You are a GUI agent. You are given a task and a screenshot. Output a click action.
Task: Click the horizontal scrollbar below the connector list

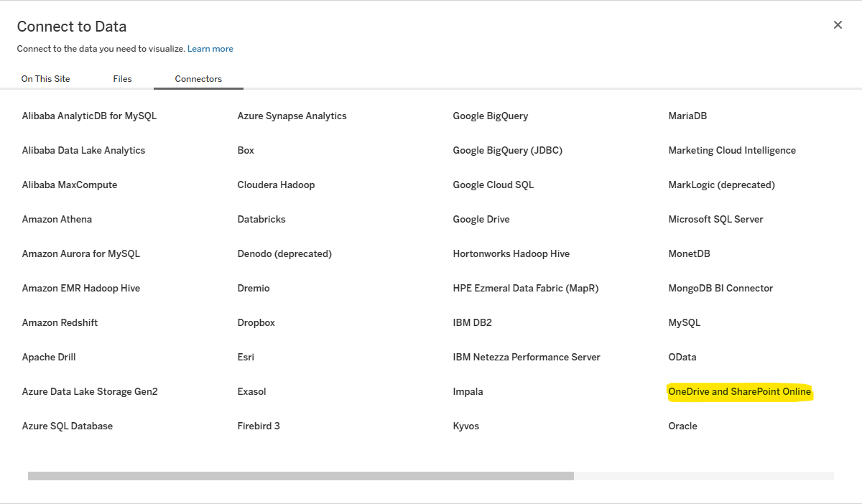[x=302, y=475]
